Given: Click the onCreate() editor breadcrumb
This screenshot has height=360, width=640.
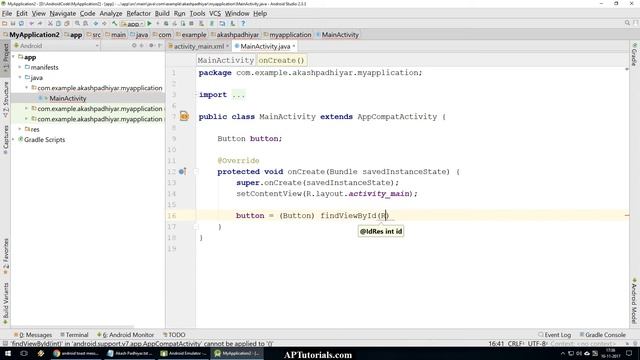Looking at the screenshot, I should coord(281,60).
